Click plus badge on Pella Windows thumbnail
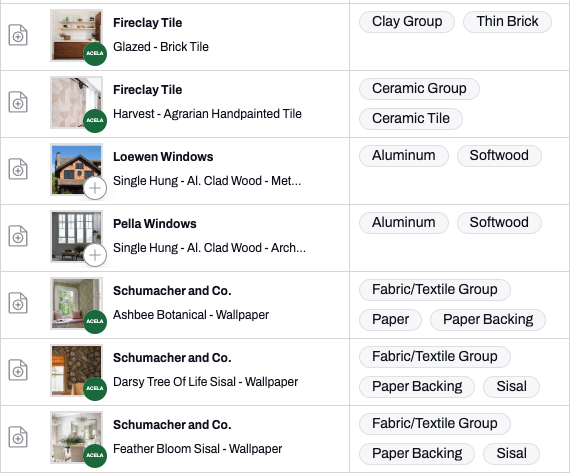Screen dimensions: 570x473 (95, 255)
